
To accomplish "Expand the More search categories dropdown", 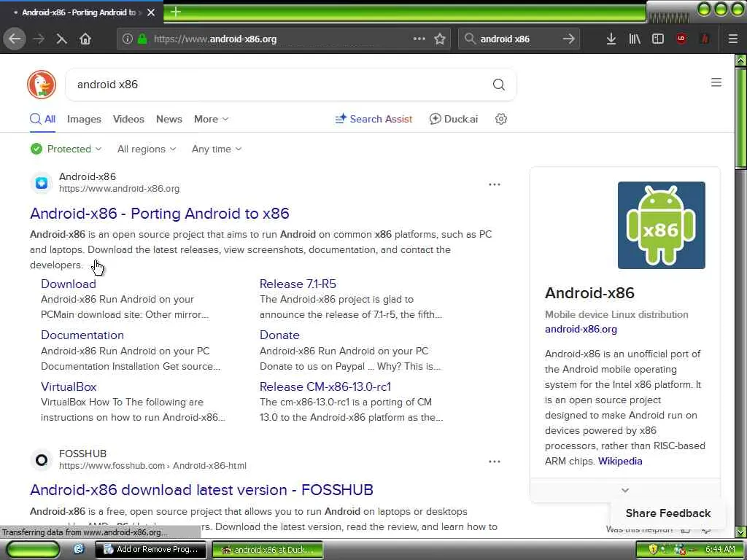I will [x=211, y=119].
